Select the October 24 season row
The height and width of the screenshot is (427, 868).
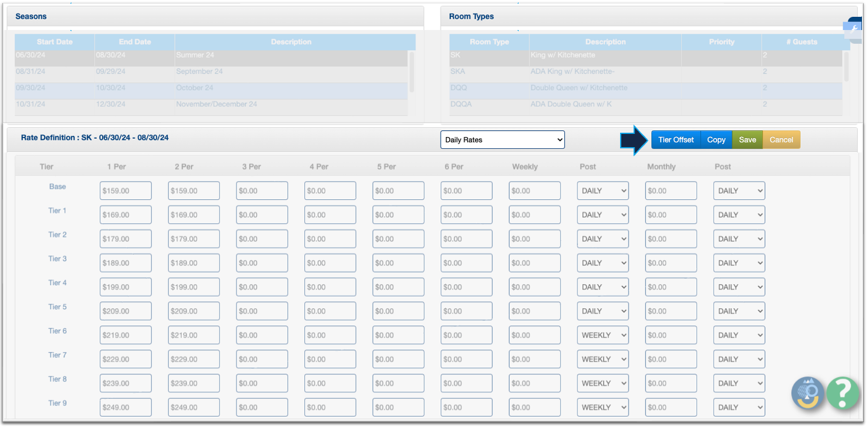[x=210, y=88]
